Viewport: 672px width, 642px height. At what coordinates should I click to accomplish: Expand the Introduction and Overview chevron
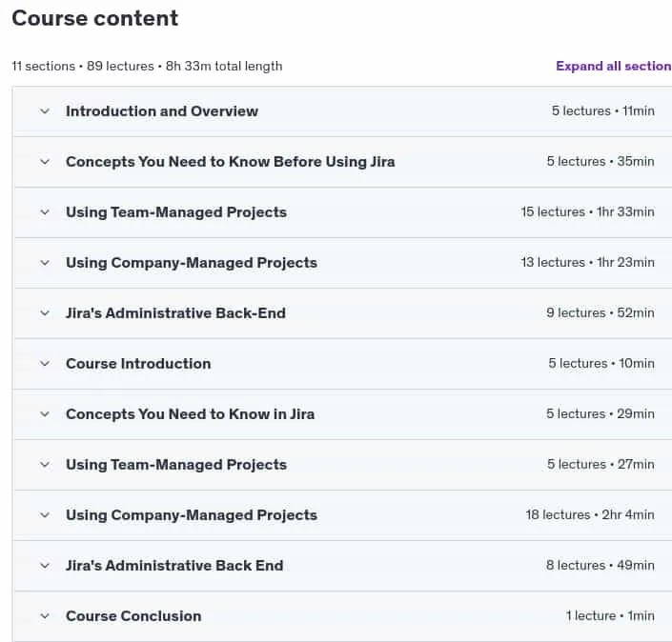coord(45,111)
